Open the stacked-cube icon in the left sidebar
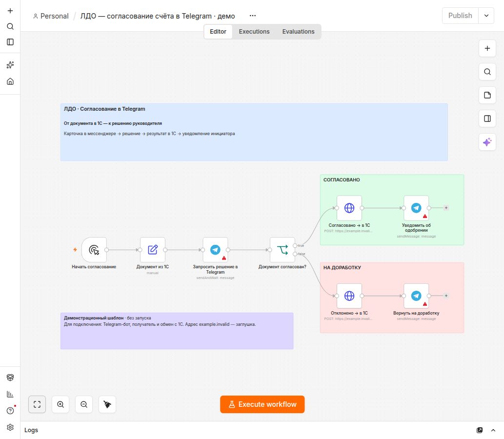The image size is (504, 439). click(10, 378)
